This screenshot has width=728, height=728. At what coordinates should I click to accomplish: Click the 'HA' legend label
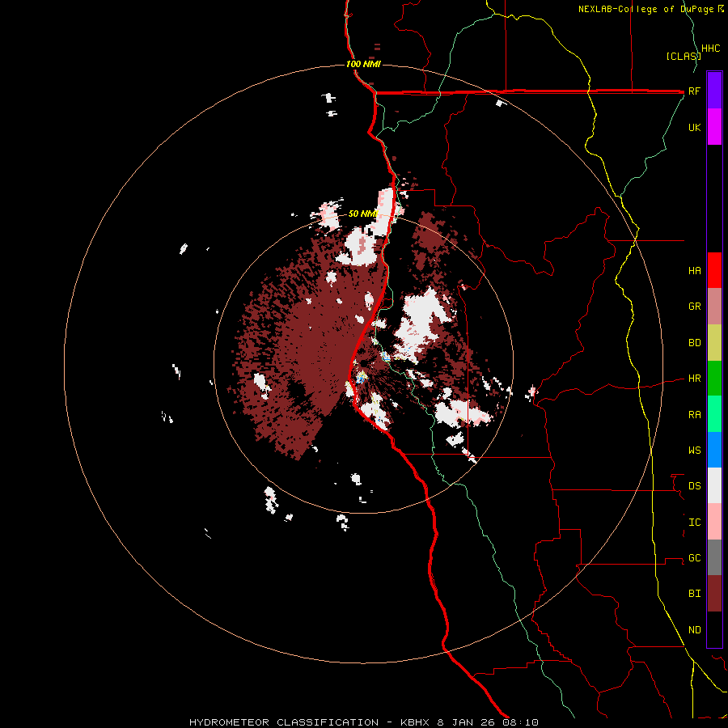tap(695, 270)
